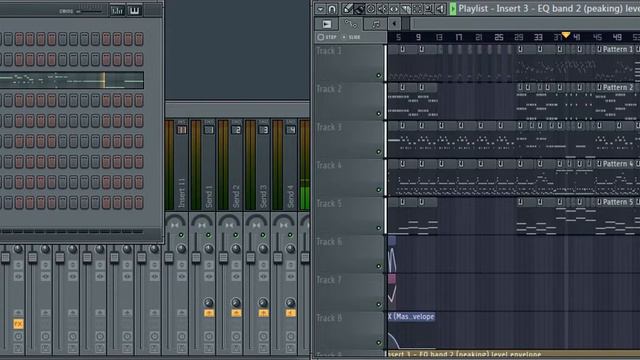640x360 pixels.
Task: Click the green play indicator beside Playlist title
Action: click(453, 9)
